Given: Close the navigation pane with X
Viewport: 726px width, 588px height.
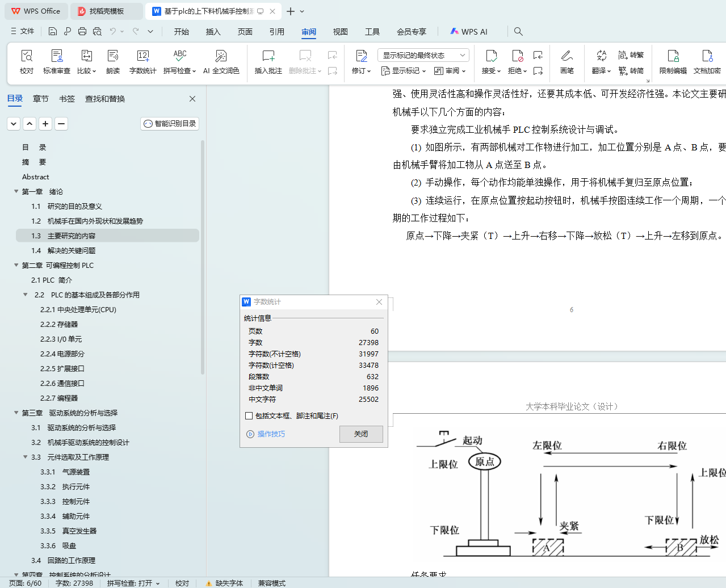Looking at the screenshot, I should point(192,99).
